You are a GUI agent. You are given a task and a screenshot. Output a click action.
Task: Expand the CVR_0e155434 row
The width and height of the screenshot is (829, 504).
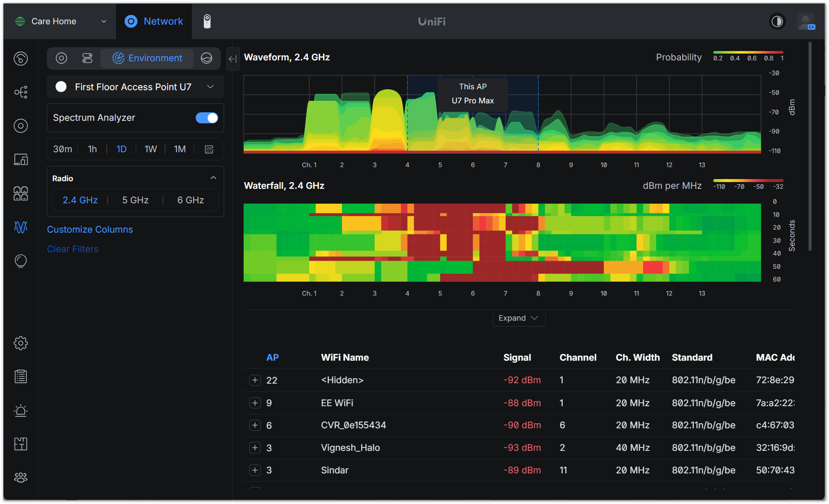pyautogui.click(x=255, y=425)
